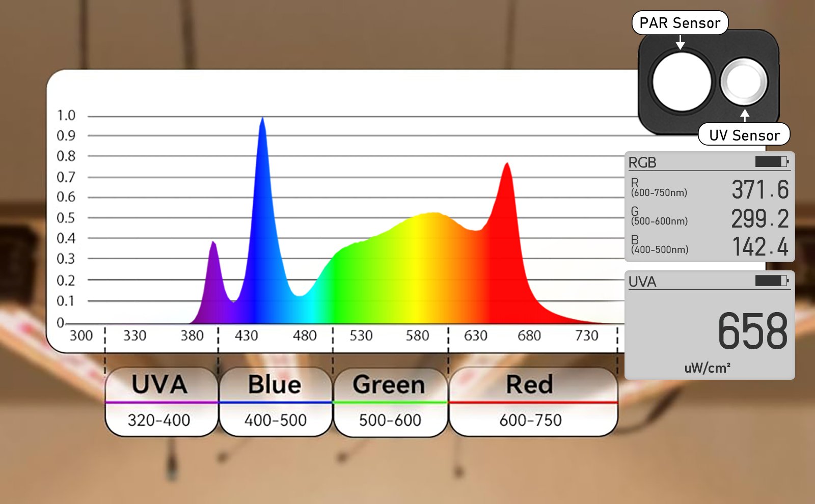Click the red underline on Red band card

tap(532, 403)
